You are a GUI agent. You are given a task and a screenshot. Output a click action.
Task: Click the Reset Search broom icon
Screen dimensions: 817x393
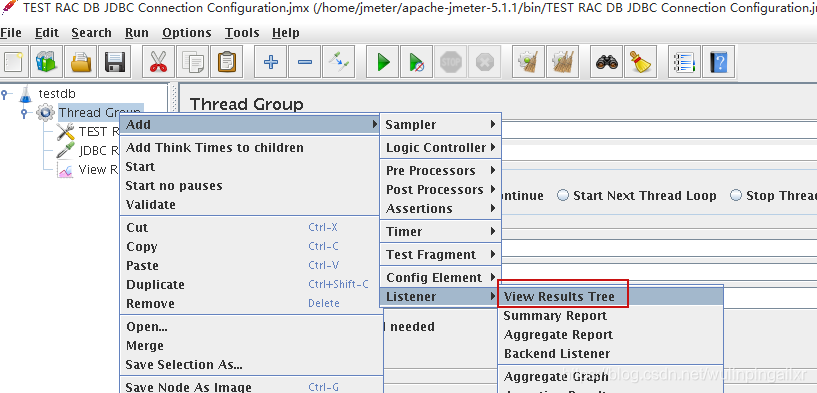click(x=640, y=62)
